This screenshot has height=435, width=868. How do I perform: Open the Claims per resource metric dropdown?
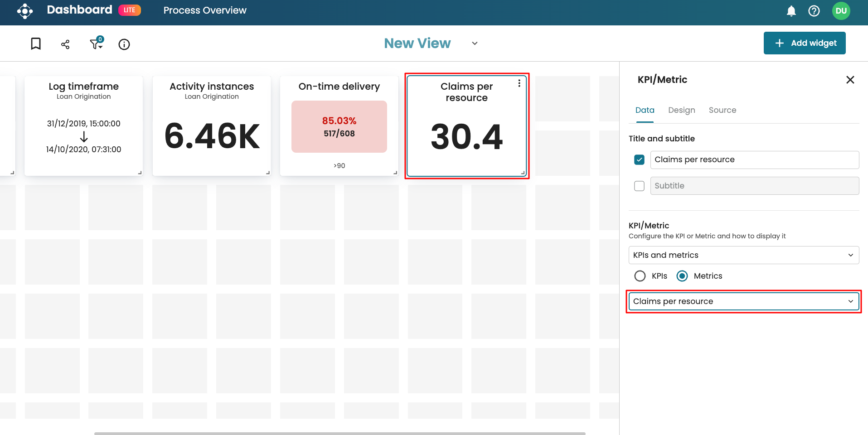(743, 301)
